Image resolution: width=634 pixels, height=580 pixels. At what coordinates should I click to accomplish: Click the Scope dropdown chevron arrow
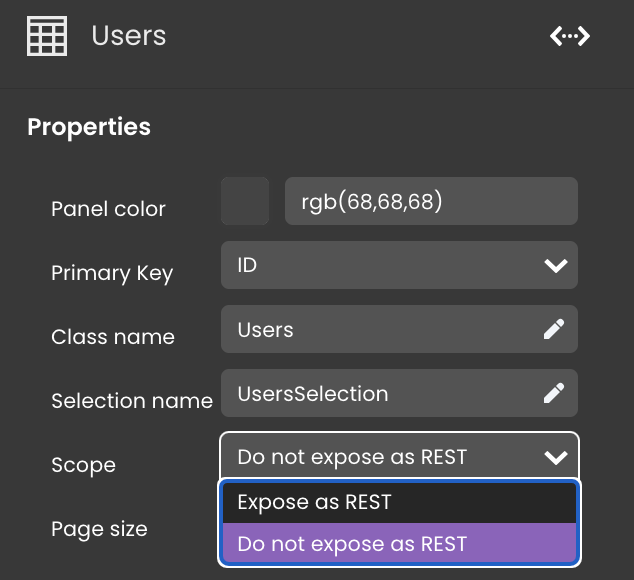click(556, 457)
